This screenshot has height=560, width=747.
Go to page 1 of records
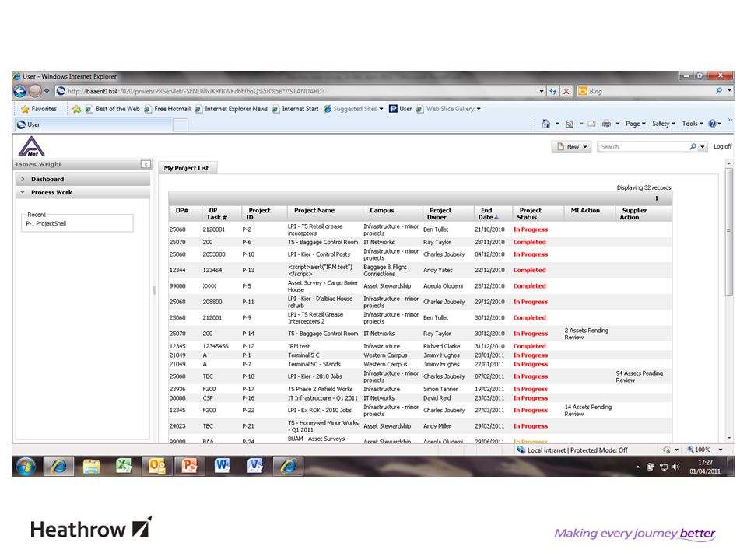tap(657, 198)
